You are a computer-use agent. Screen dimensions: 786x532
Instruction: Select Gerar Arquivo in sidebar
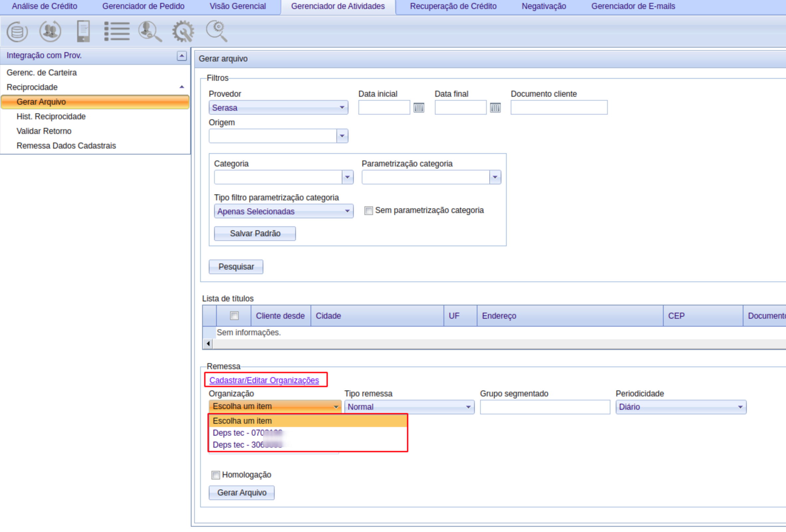[x=95, y=102]
